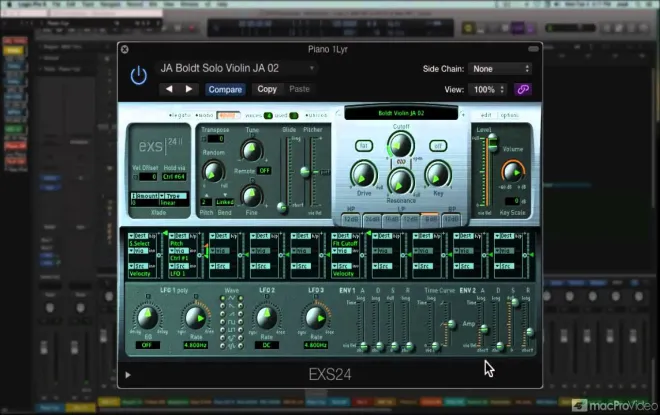Open the Logic Pro X menu in menu bar
This screenshot has width=660, height=415.
click(31, 4)
